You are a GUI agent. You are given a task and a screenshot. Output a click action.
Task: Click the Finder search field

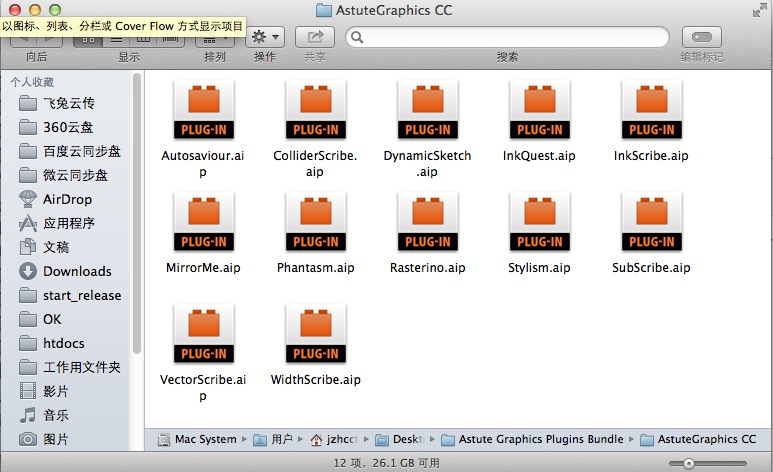[x=507, y=37]
